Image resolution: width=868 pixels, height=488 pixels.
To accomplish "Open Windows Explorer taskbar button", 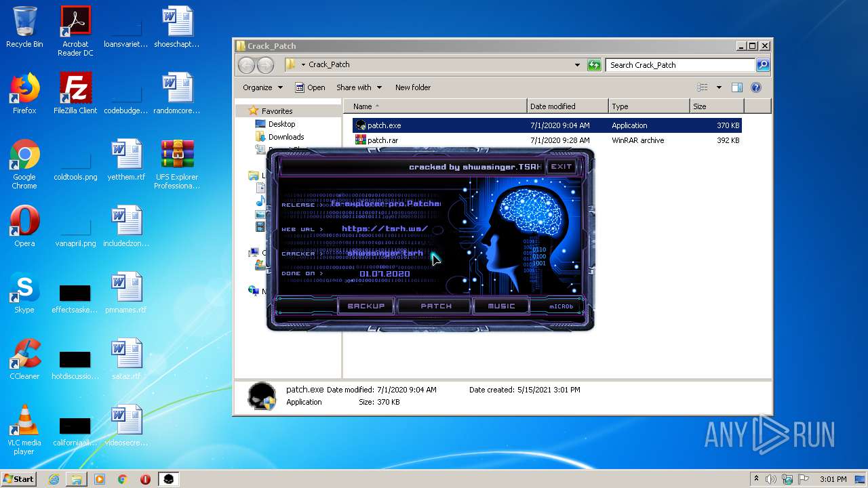I will [77, 479].
